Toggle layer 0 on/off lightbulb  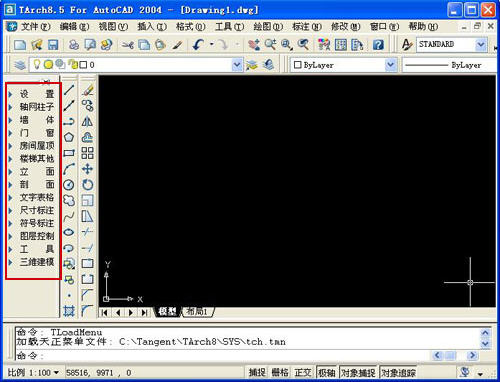(37, 64)
